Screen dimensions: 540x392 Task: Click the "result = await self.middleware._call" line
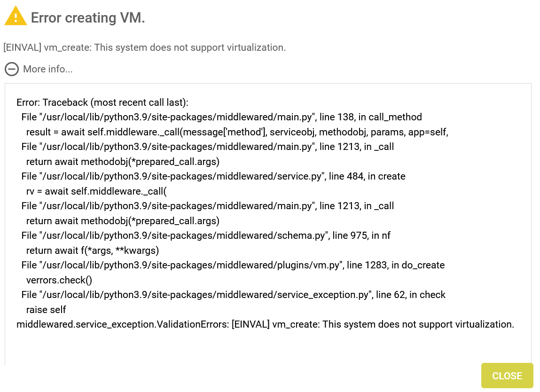pyautogui.click(x=237, y=132)
